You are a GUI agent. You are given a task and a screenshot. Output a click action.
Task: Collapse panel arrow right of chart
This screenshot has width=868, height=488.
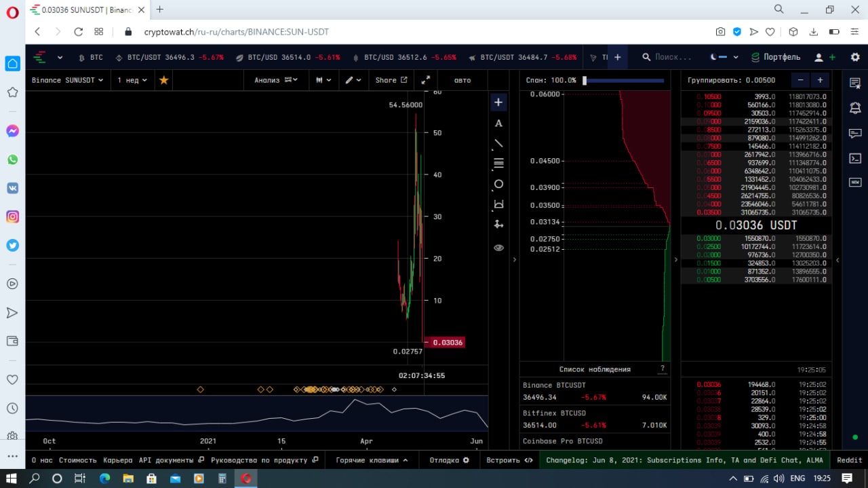click(x=514, y=259)
